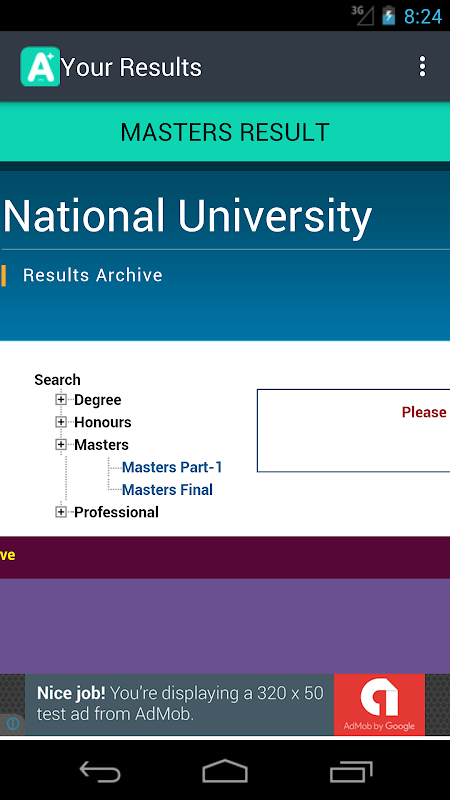Collapse the Masters tree node
450x800 pixels.
click(x=61, y=444)
